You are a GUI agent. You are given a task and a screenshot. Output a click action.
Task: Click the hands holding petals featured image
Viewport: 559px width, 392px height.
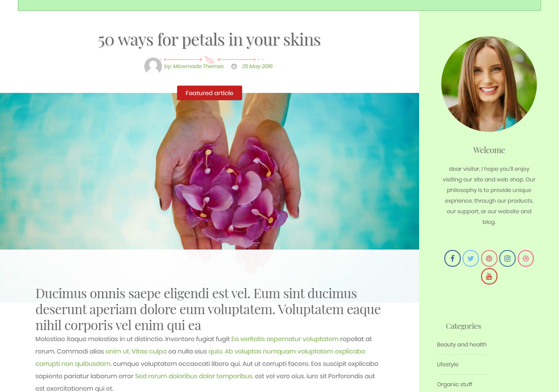tap(209, 171)
